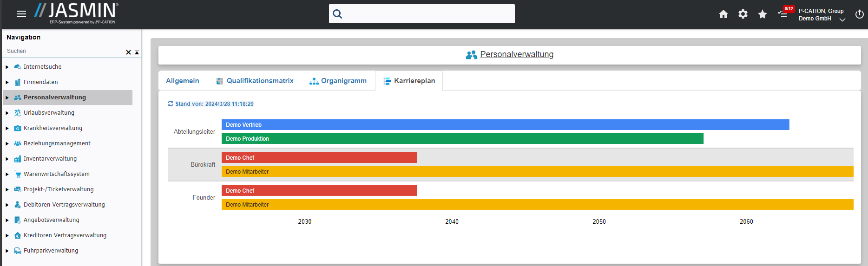The height and width of the screenshot is (266, 868).
Task: Open settings gear icon
Action: pos(743,14)
